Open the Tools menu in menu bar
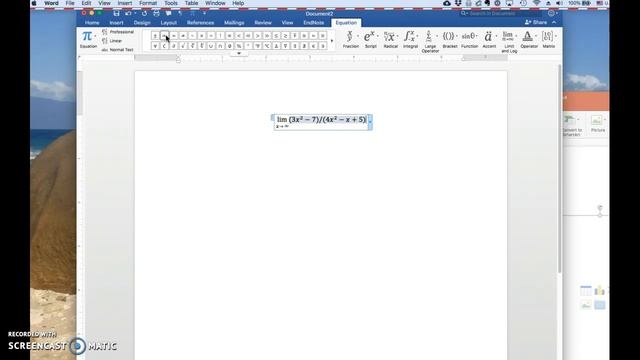 pyautogui.click(x=171, y=3)
